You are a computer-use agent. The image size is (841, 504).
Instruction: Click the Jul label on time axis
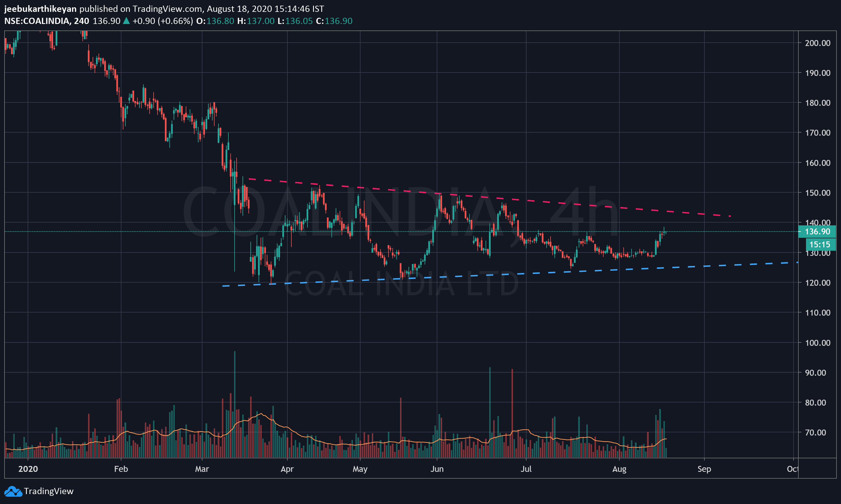[526, 469]
